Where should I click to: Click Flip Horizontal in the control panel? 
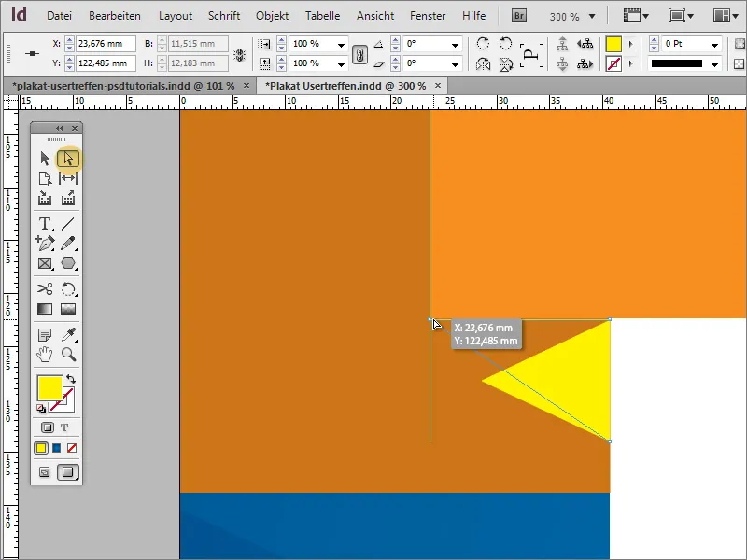click(x=484, y=63)
